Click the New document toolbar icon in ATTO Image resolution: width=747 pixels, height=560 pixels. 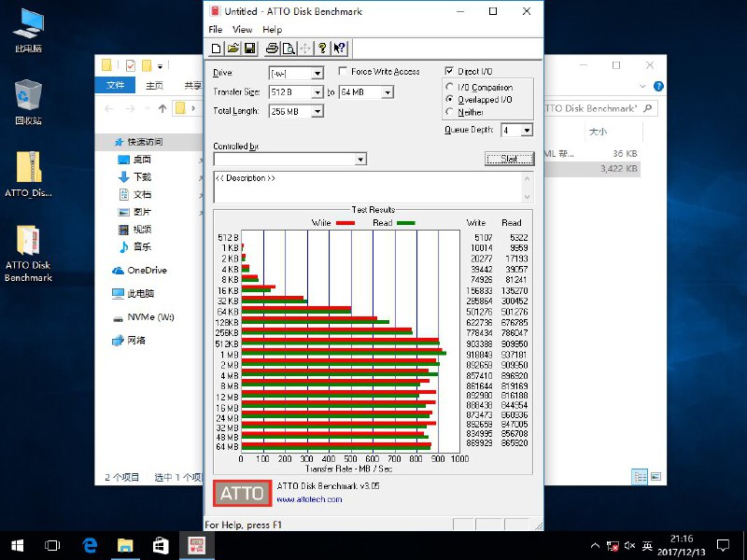(217, 49)
